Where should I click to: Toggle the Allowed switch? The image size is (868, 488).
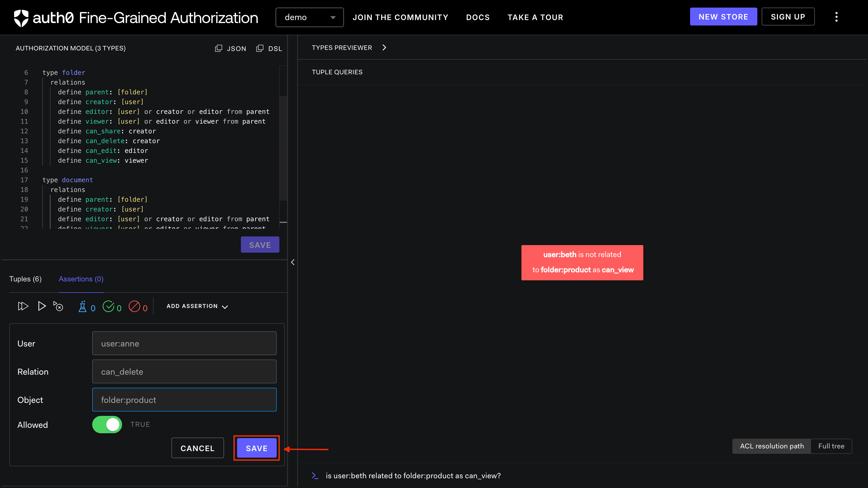[107, 424]
